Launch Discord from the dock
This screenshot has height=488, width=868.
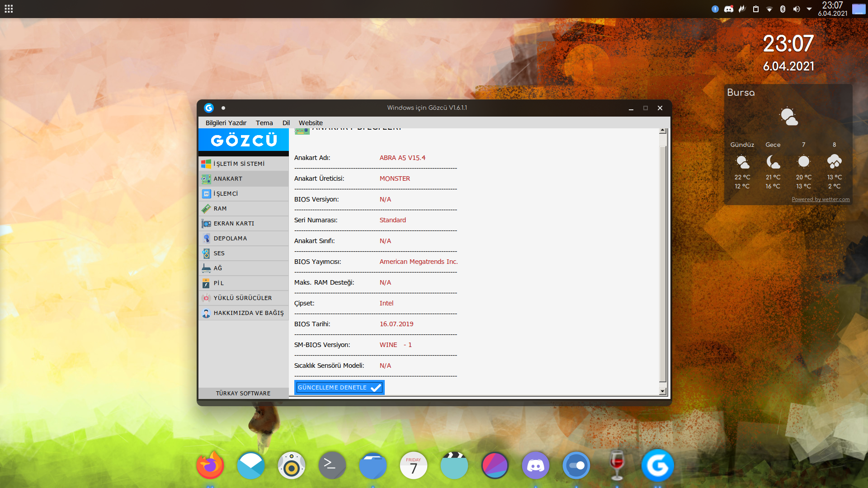click(x=535, y=465)
